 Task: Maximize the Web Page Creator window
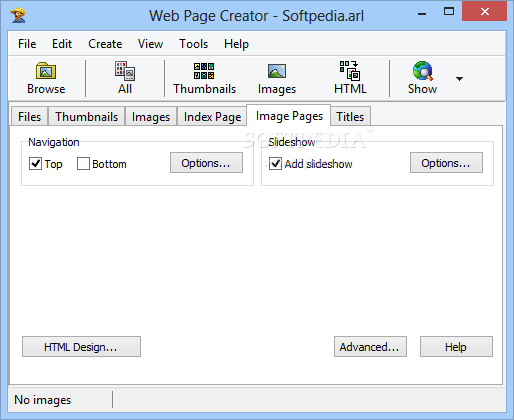pyautogui.click(x=449, y=12)
